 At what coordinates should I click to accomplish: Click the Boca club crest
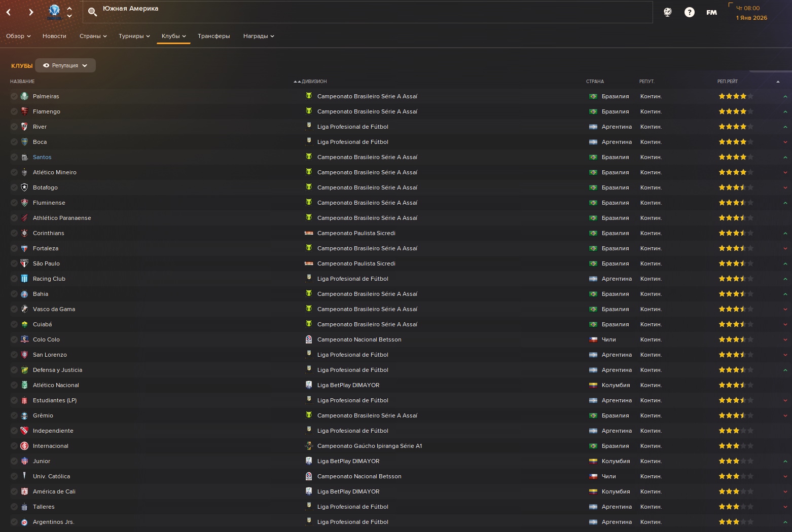pyautogui.click(x=24, y=142)
